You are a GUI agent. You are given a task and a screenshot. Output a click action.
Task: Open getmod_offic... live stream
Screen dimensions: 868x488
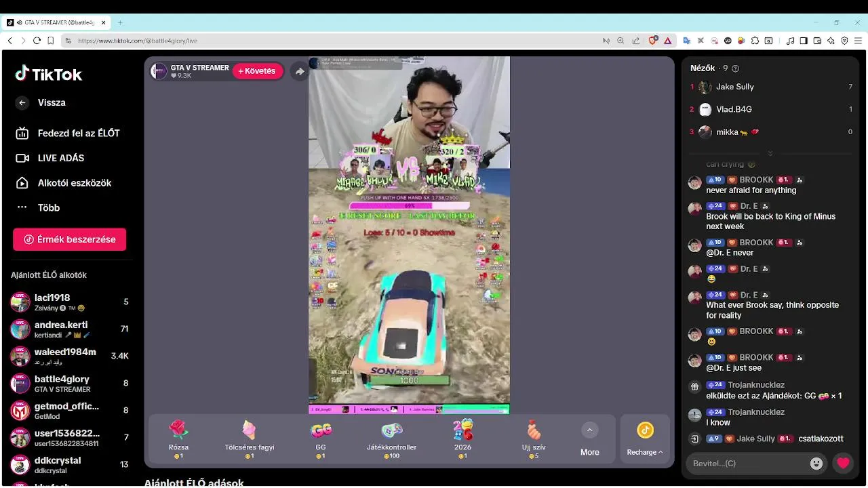point(69,411)
